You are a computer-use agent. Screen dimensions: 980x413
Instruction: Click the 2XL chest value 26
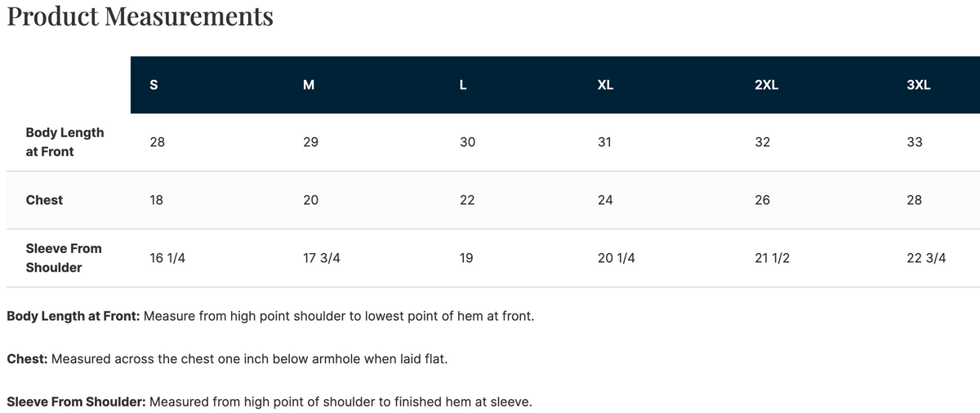coord(762,200)
